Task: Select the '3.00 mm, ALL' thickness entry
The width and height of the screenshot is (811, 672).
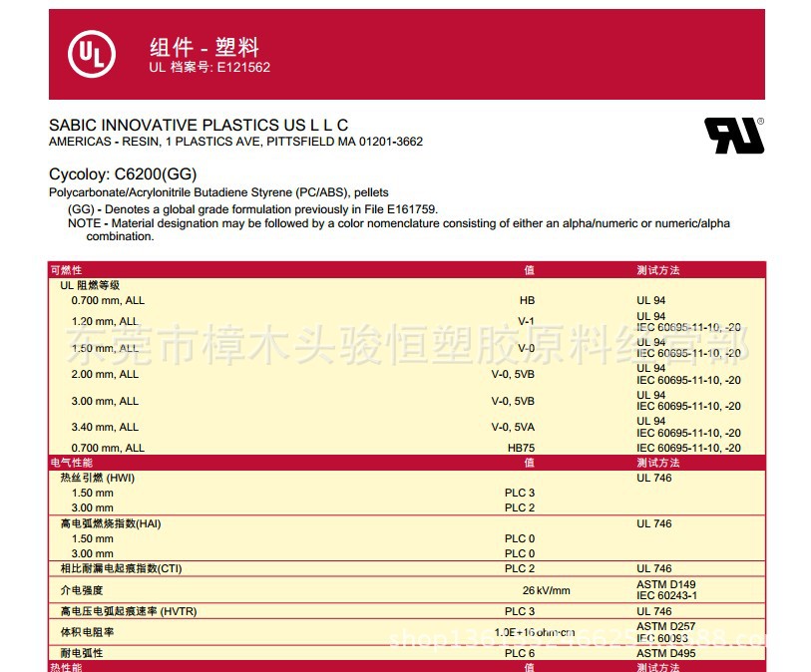Action: click(x=105, y=401)
